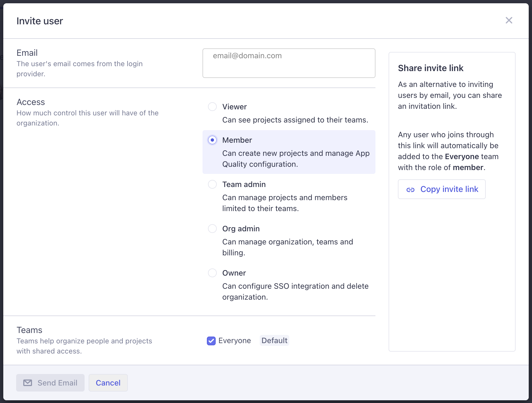
Task: Click the Default badge next to Everyone
Action: (x=274, y=341)
